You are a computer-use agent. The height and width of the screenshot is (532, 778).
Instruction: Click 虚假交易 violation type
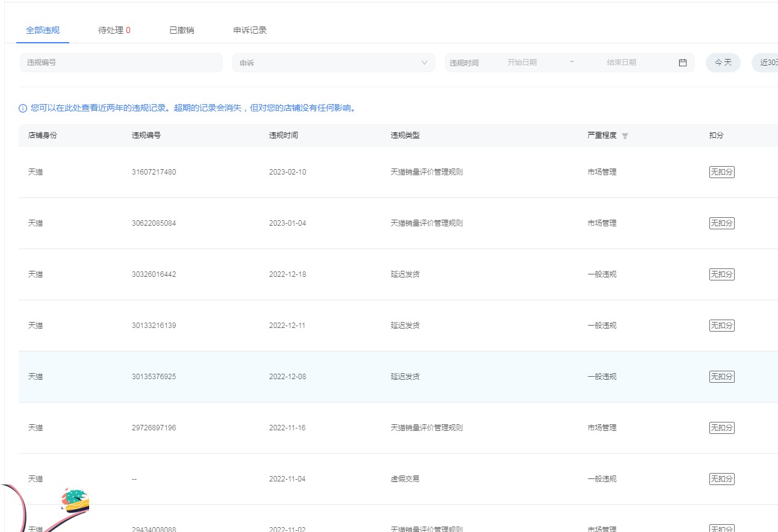click(405, 479)
